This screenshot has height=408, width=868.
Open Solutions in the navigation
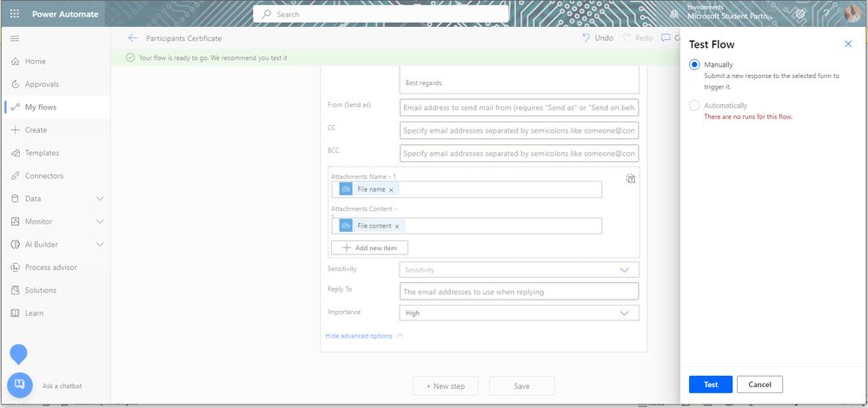tap(41, 290)
